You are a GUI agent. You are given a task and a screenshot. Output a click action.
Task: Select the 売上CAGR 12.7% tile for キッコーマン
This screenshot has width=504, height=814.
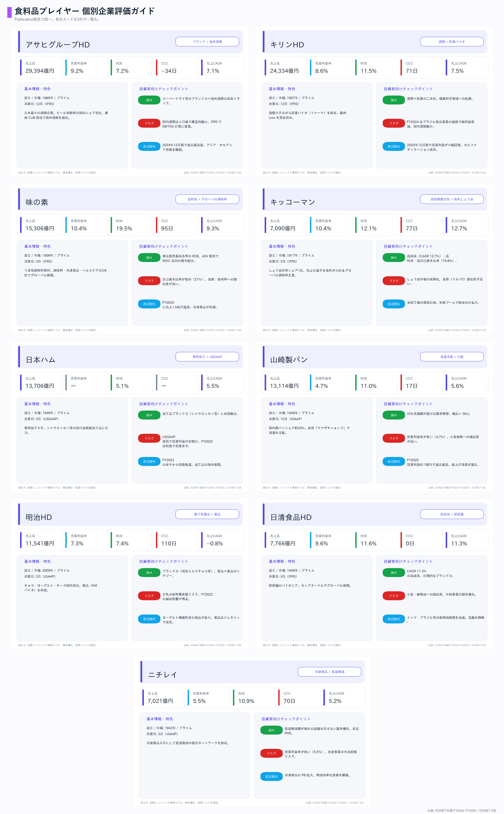[x=465, y=225]
